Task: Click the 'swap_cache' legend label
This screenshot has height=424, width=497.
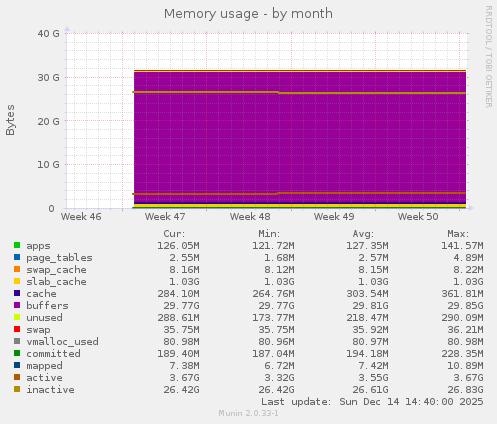Action: 56,270
